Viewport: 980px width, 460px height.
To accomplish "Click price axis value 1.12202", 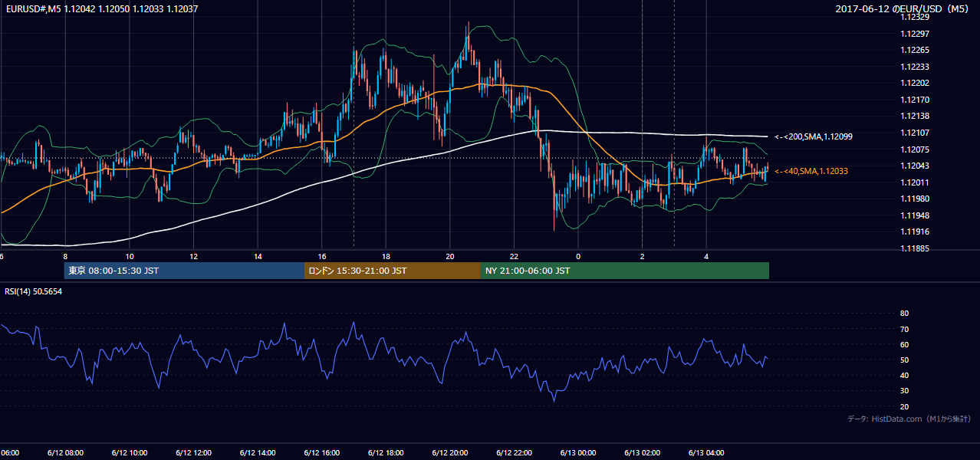I will pos(915,83).
